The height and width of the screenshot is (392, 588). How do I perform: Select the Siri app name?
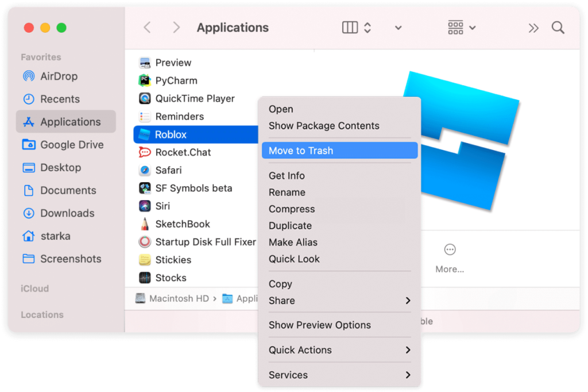(x=163, y=206)
